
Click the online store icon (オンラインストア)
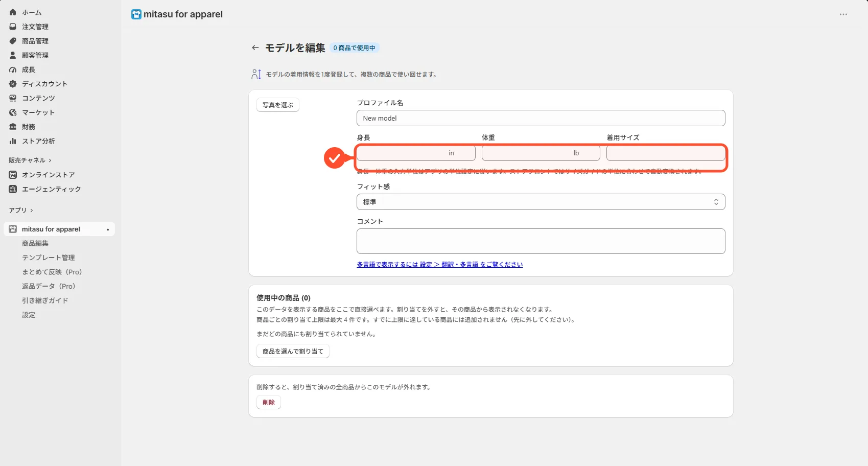point(13,175)
